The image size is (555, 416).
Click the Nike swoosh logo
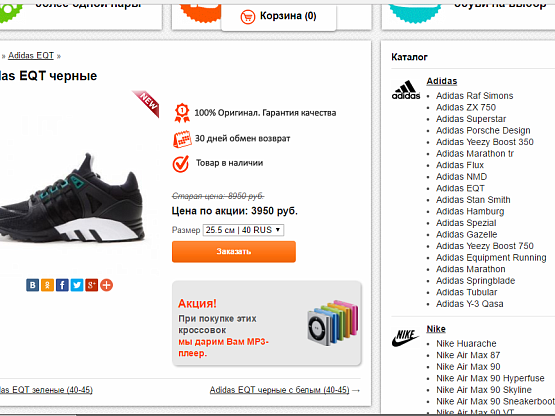pos(405,338)
